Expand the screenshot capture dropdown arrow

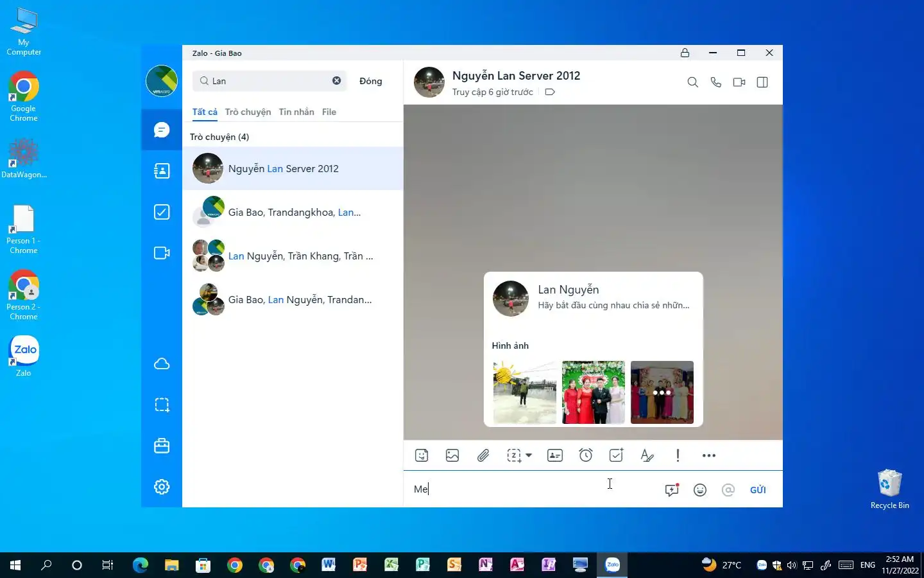(529, 455)
